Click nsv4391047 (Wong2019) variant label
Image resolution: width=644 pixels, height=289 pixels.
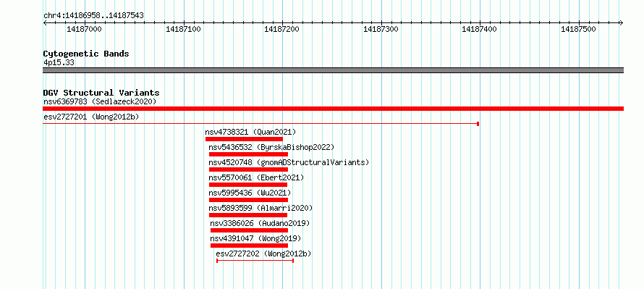point(256,238)
